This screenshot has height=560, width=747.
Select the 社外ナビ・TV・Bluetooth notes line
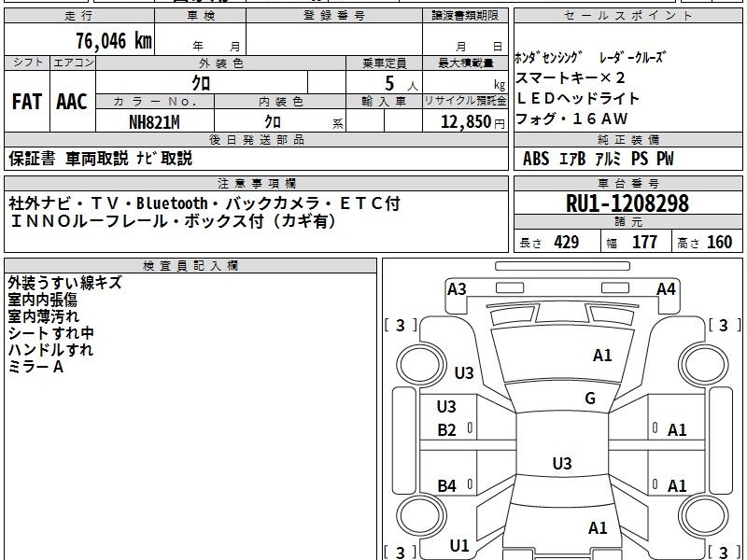[x=204, y=203]
